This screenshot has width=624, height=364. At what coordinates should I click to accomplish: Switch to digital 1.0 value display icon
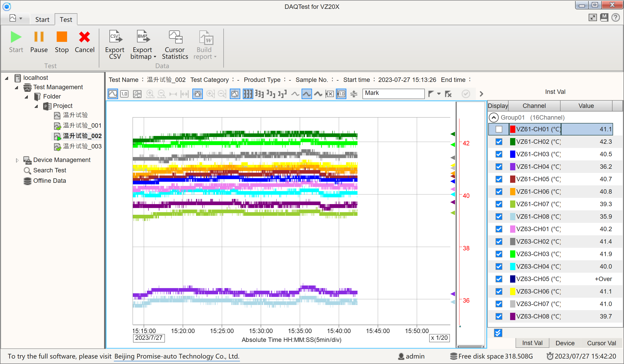click(124, 94)
